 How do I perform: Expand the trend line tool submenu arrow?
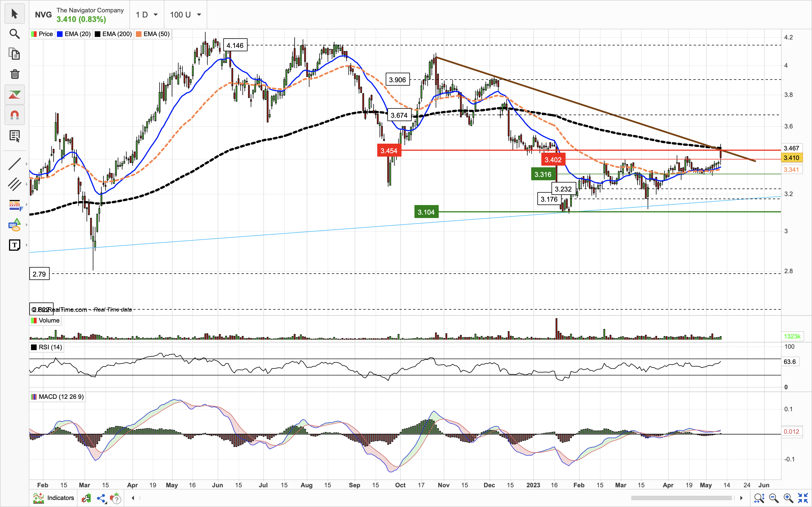[27, 164]
